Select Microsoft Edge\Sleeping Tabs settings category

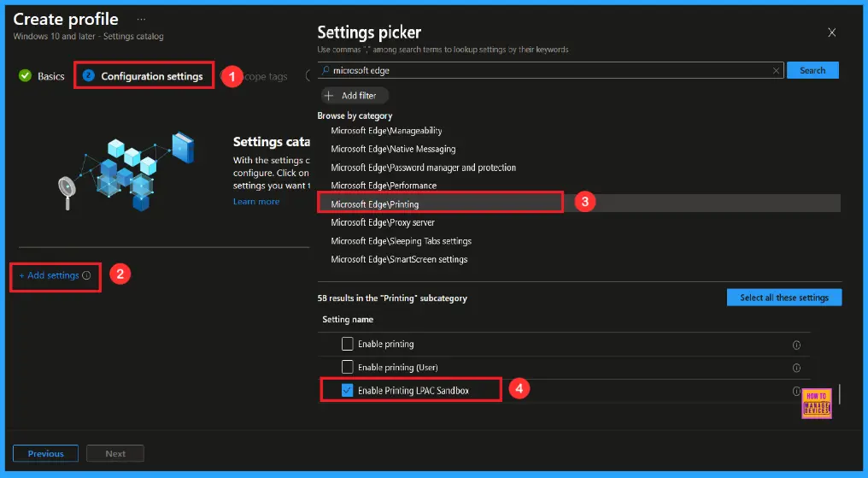pos(401,241)
